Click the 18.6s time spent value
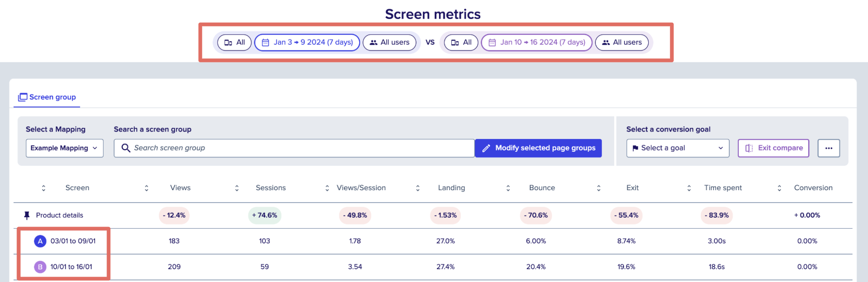The height and width of the screenshot is (282, 868). point(717,267)
